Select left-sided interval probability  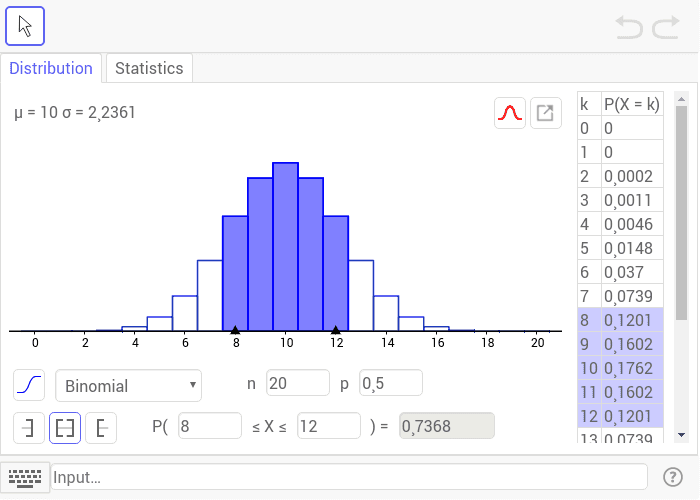point(29,428)
